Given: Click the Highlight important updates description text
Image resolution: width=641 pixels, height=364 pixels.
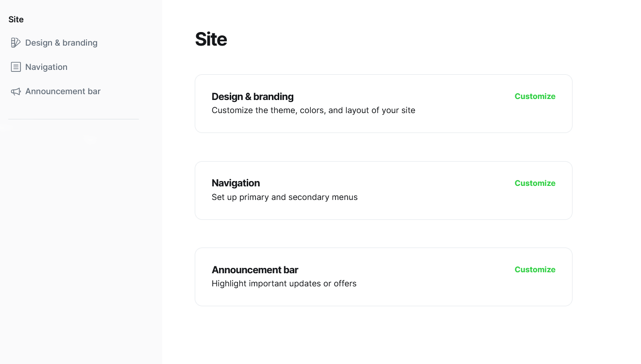Looking at the screenshot, I should point(284,283).
